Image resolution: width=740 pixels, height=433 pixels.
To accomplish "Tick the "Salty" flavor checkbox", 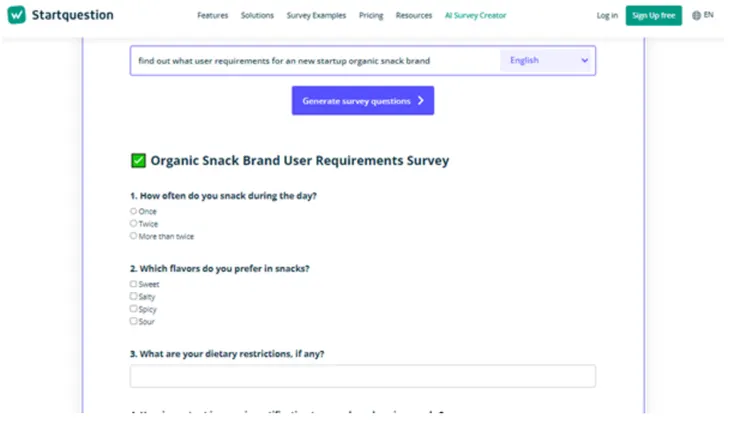I will click(134, 296).
